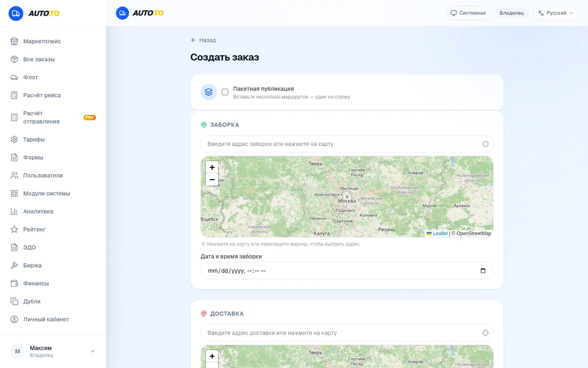Go to Все заказы section
Viewport: 588px width, 368px height.
[53, 59]
